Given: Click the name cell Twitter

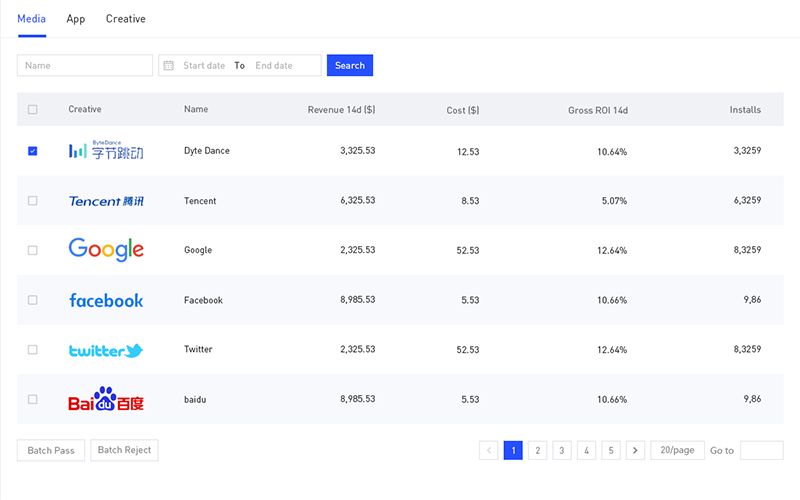Looking at the screenshot, I should (x=198, y=349).
